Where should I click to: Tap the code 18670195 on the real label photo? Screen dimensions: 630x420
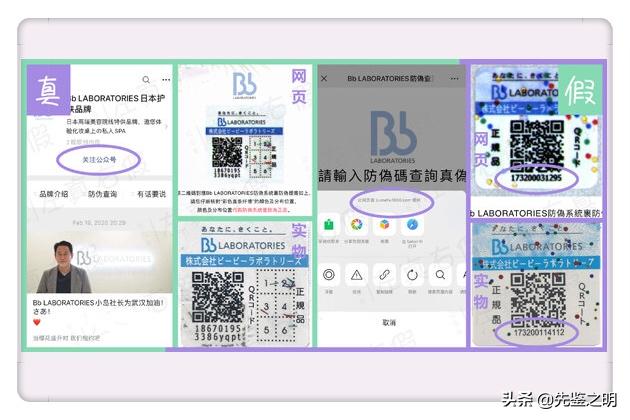point(217,328)
